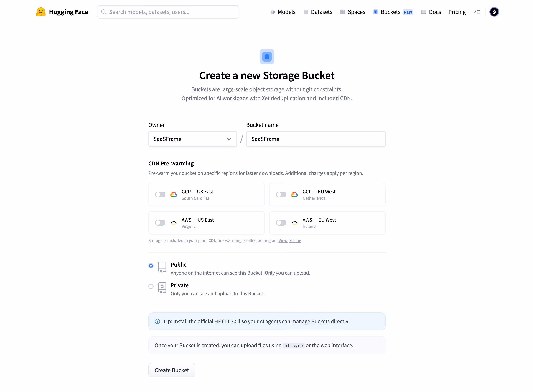The width and height of the screenshot is (534, 392).
Task: Click Google Cloud logo for US East
Action: click(x=174, y=195)
